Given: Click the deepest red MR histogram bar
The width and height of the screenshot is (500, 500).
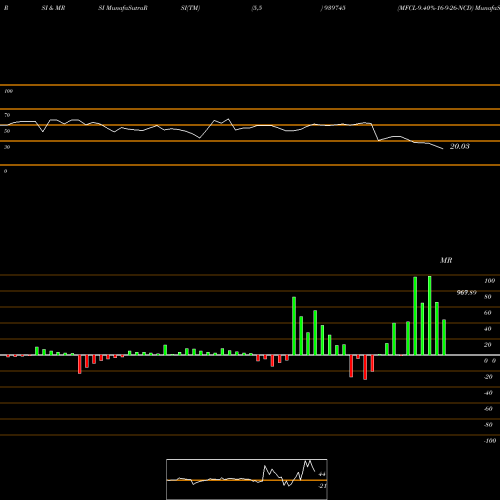Looking at the screenshot, I should click(365, 367).
